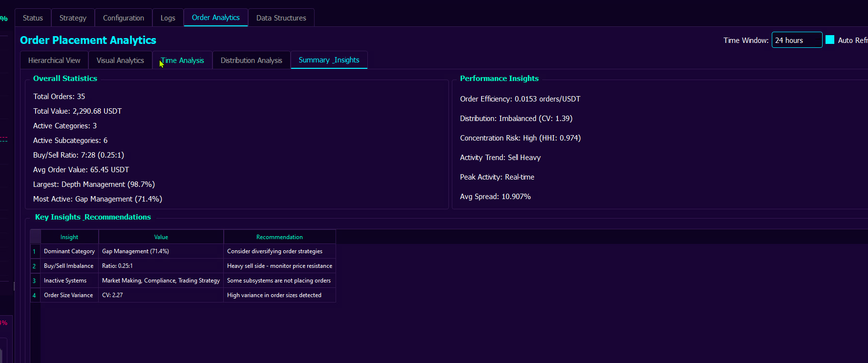
Task: Select row 3 header in insights table
Action: tap(35, 281)
